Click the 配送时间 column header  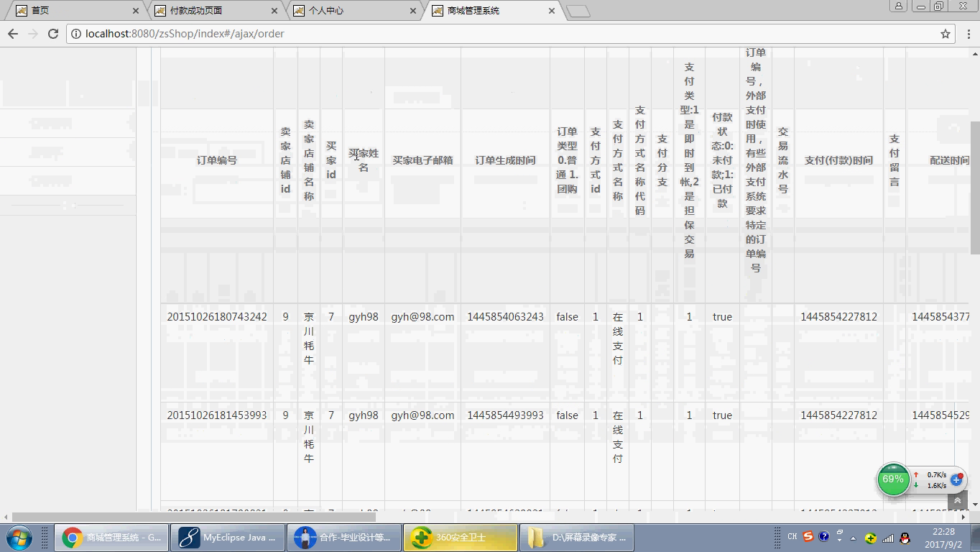point(949,160)
